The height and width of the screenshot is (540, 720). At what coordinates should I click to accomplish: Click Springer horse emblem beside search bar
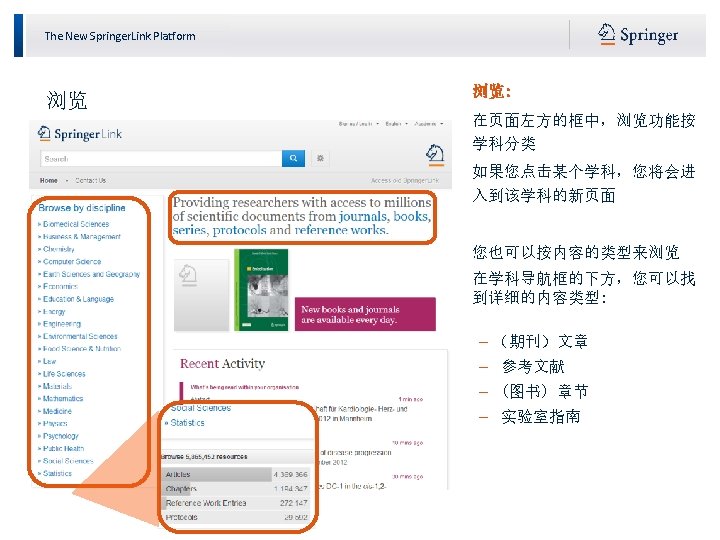(x=435, y=154)
